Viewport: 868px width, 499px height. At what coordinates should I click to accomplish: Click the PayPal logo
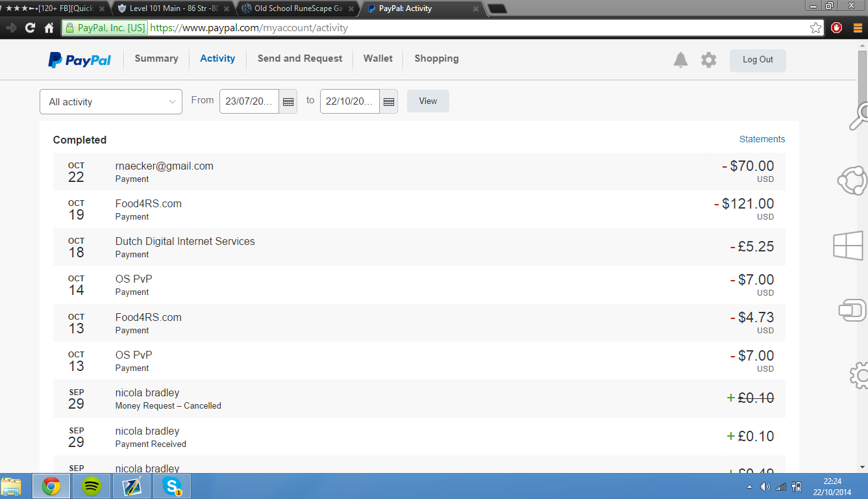(x=80, y=60)
